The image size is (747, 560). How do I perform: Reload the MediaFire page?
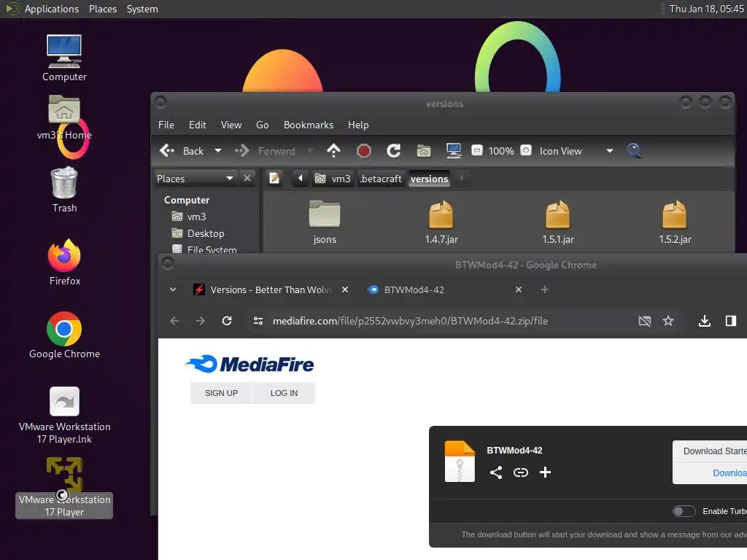tap(227, 321)
